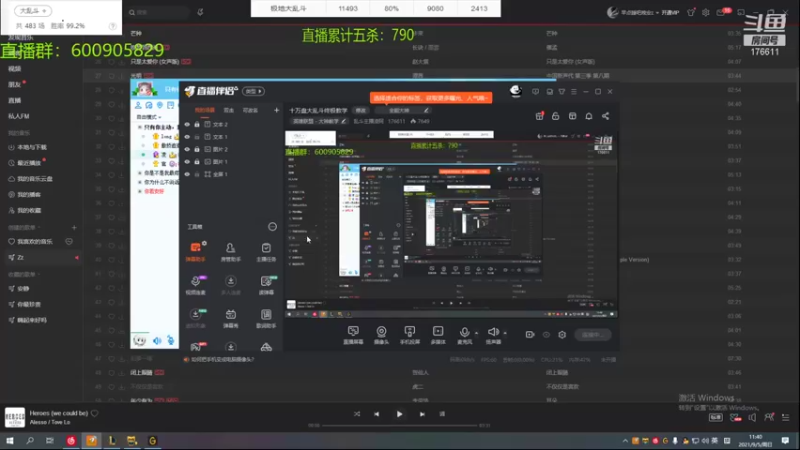
Task: Open album cover thumbnail of Heroes
Action: [x=15, y=417]
